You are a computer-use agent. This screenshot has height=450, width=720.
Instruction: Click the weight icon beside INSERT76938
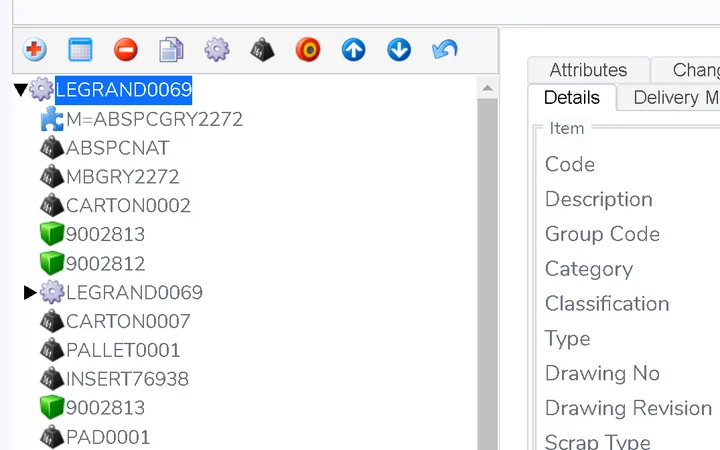(52, 379)
